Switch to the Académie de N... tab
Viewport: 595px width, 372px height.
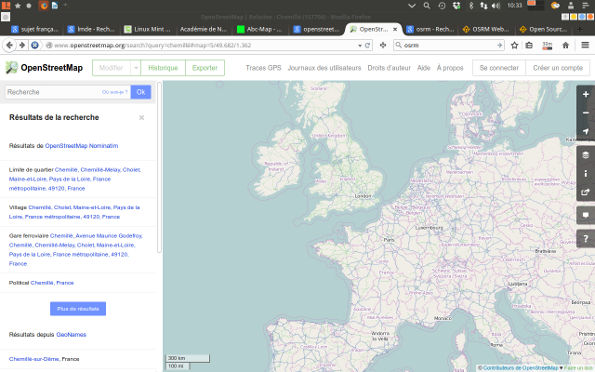(203, 29)
